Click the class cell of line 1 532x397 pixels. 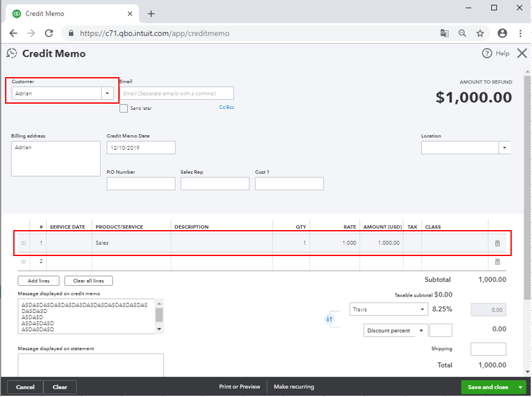pos(455,243)
